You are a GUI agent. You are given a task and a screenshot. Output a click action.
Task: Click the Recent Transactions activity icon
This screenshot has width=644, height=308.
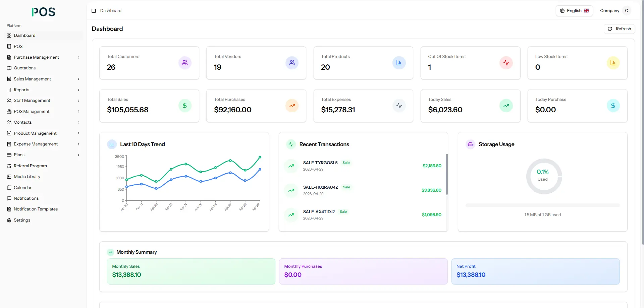click(291, 144)
